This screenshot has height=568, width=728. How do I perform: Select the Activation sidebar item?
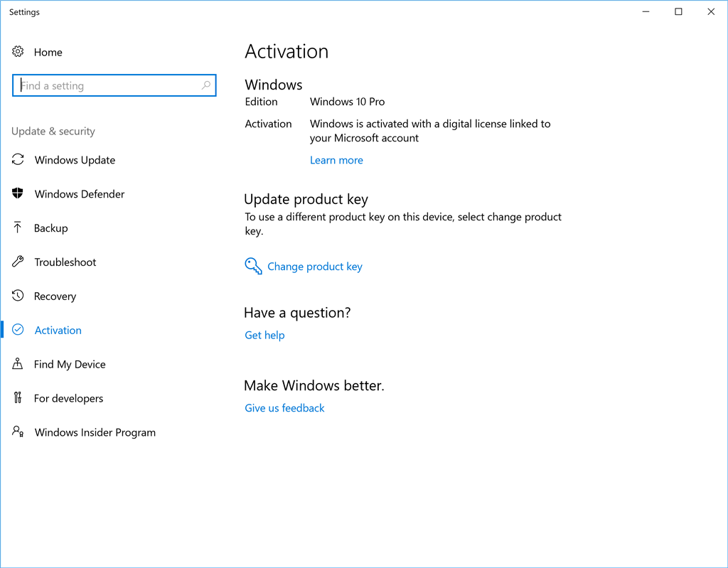point(58,331)
